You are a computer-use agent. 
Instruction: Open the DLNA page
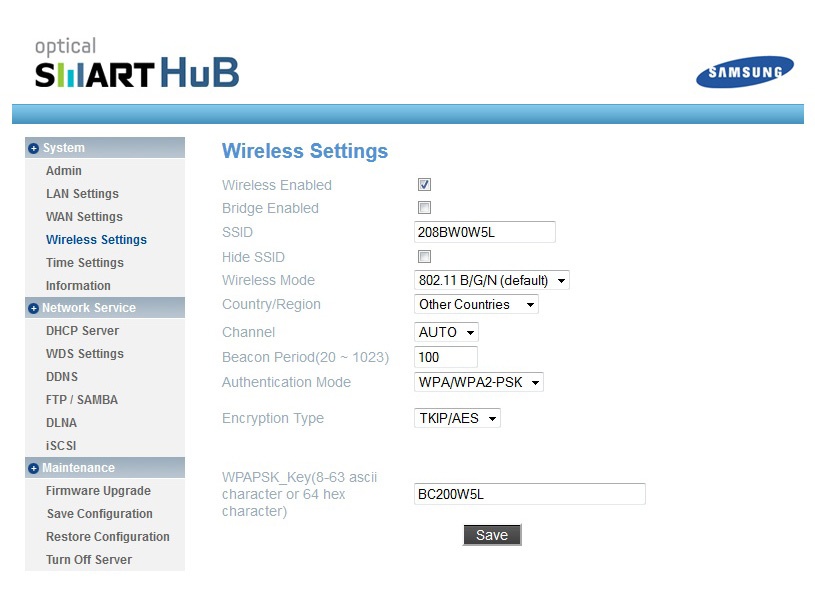click(61, 423)
